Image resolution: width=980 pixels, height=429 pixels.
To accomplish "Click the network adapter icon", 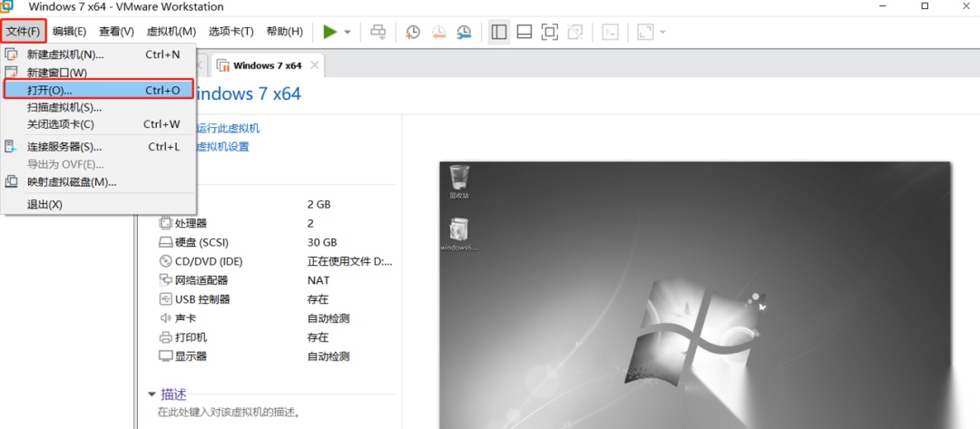I will (165, 280).
